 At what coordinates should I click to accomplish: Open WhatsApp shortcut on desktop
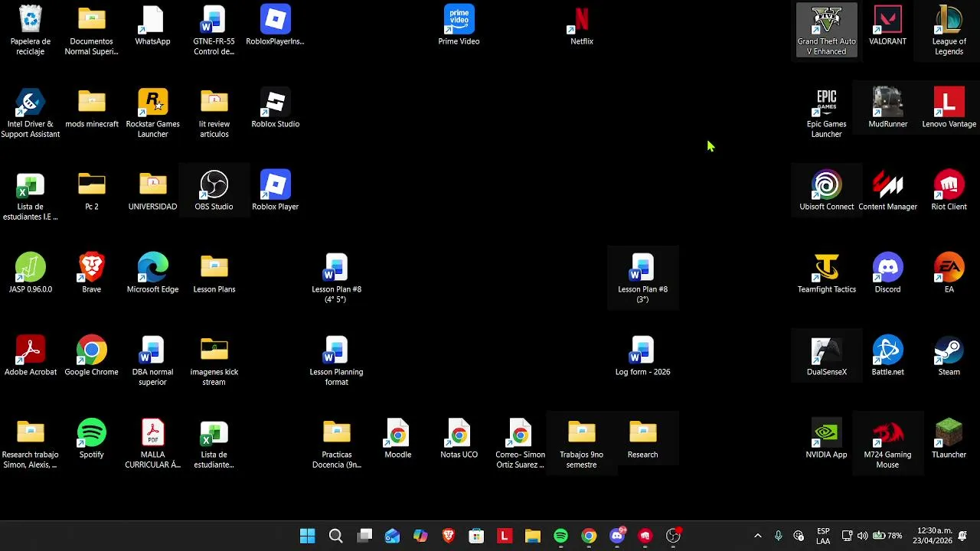click(153, 26)
